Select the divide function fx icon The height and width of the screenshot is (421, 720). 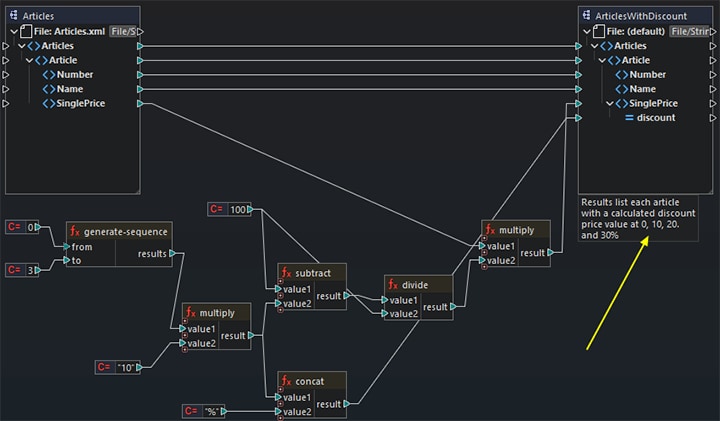393,285
